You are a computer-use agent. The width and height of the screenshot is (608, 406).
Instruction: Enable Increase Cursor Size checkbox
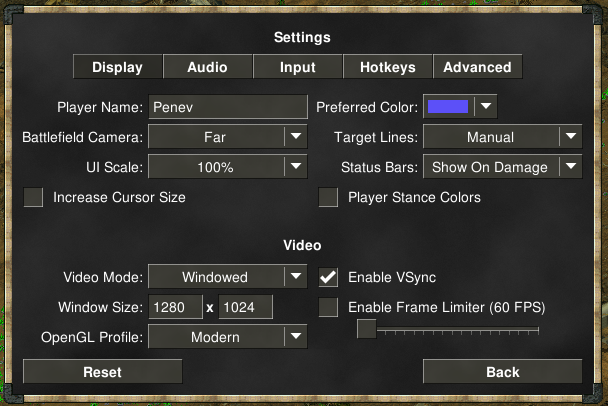[33, 197]
